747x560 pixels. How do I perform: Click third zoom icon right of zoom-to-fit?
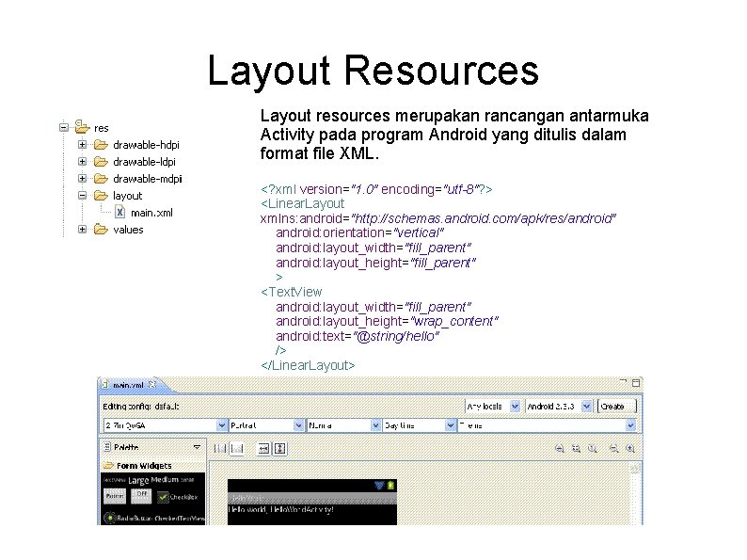click(x=592, y=449)
